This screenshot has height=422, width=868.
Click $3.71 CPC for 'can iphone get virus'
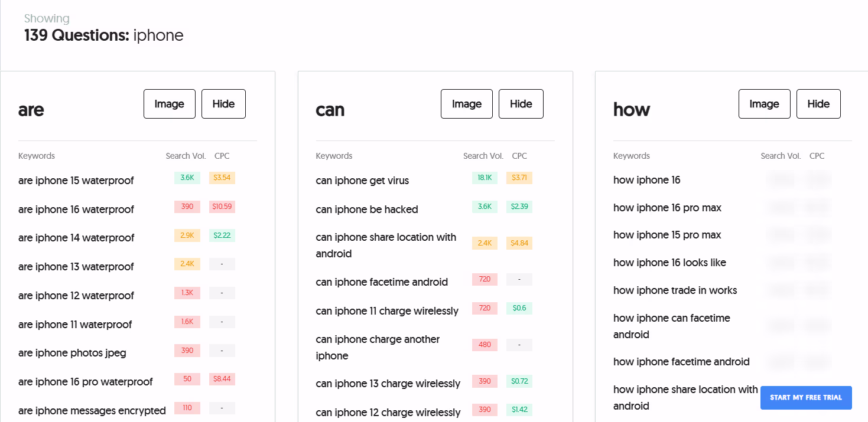pyautogui.click(x=519, y=178)
